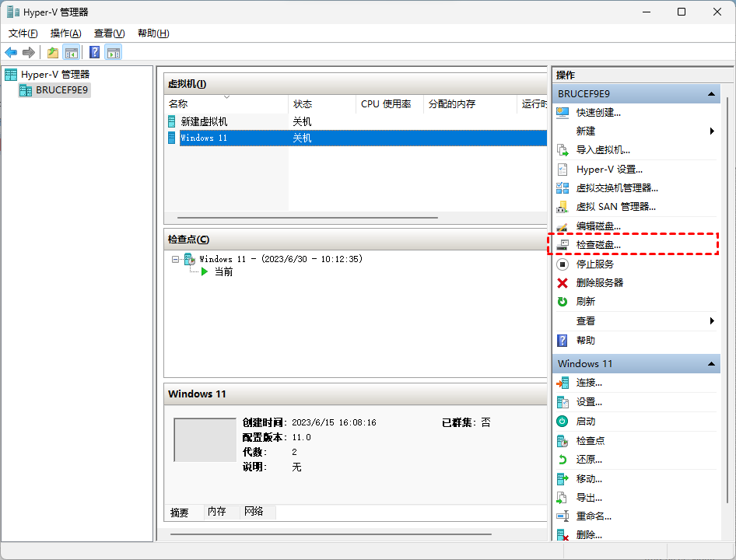Click the 检查点 checkpoint action icon

point(563,440)
